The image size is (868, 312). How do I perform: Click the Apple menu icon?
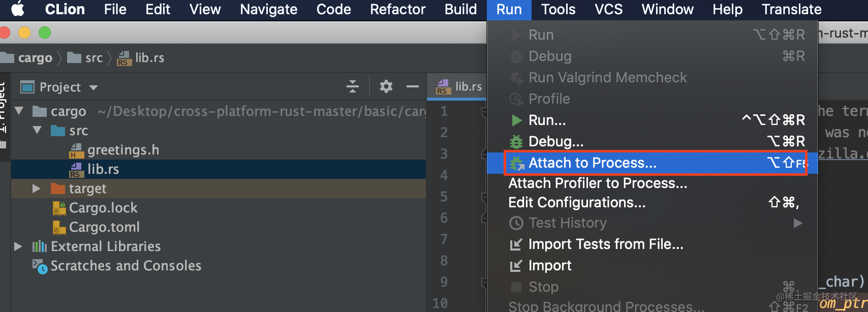point(18,9)
